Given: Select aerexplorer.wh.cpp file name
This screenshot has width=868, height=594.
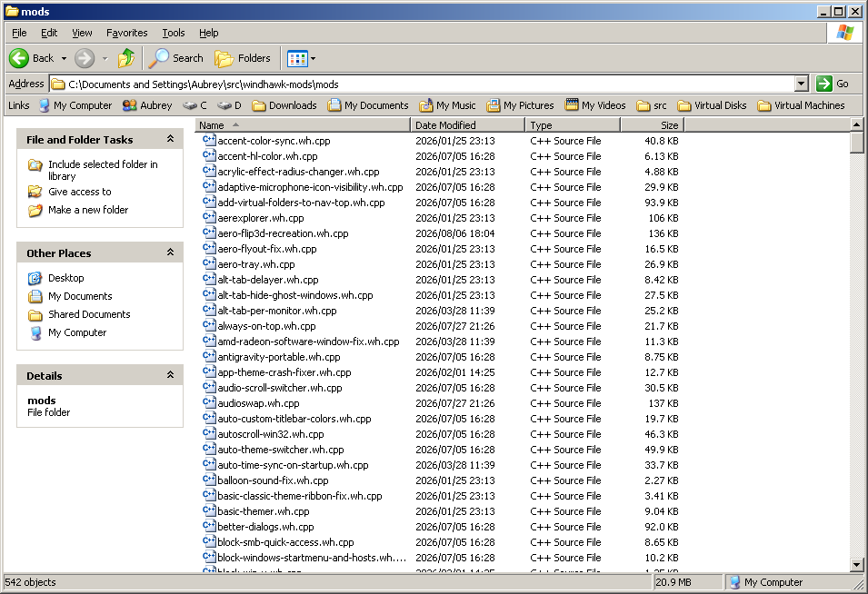Looking at the screenshot, I should point(260,218).
